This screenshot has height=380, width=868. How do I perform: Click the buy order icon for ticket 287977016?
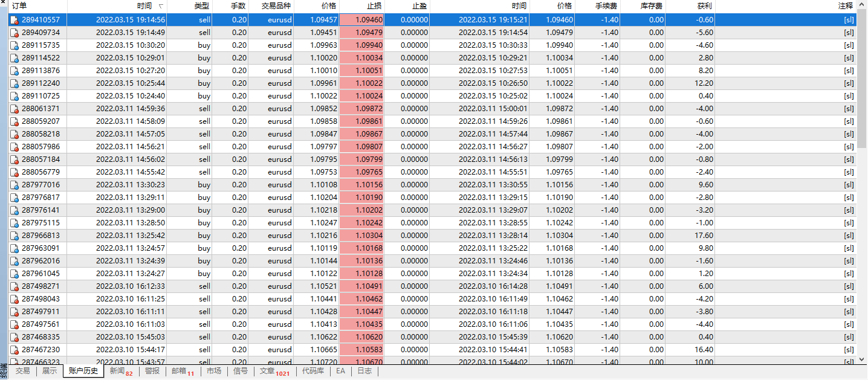pyautogui.click(x=14, y=185)
